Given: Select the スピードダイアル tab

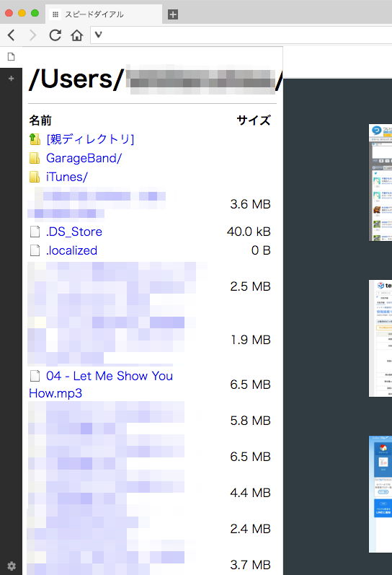Looking at the screenshot, I should tap(104, 14).
